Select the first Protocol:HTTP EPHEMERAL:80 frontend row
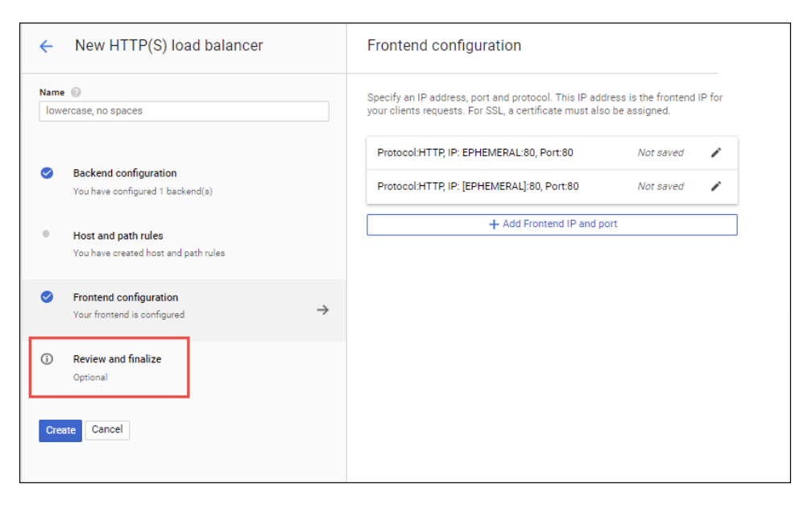The width and height of the screenshot is (812, 509). [x=475, y=153]
